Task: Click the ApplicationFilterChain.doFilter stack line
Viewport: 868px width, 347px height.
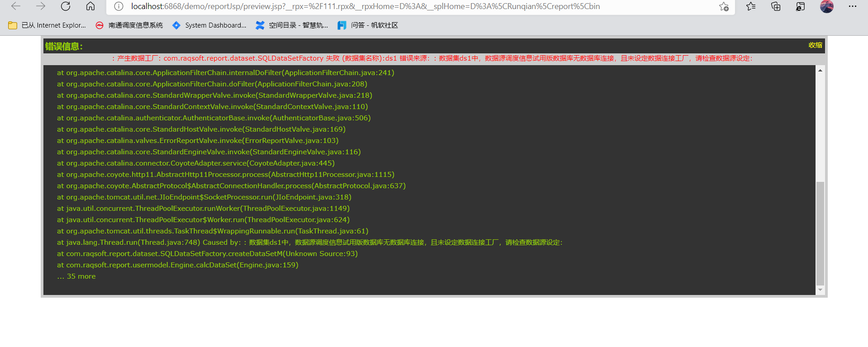Action: click(x=212, y=84)
